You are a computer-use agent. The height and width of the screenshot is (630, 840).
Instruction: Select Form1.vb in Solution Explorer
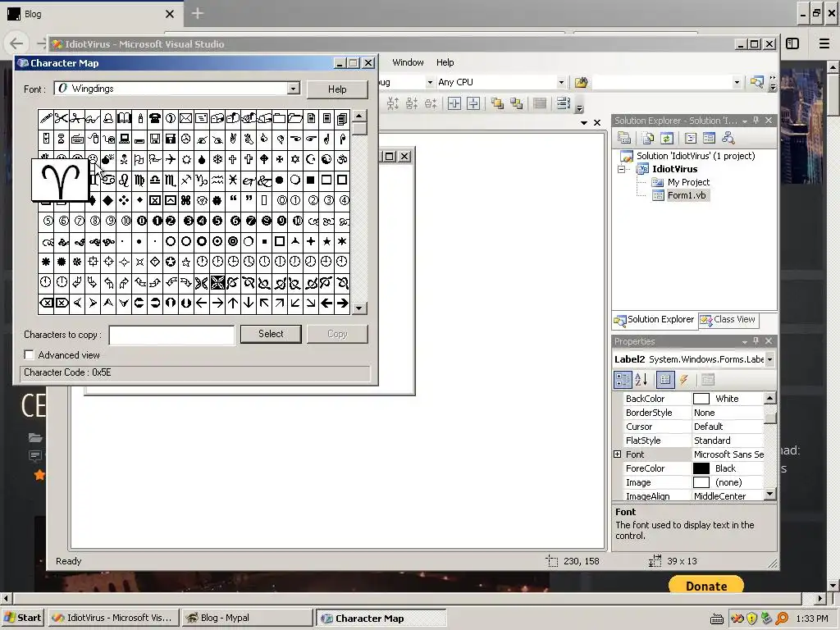687,195
